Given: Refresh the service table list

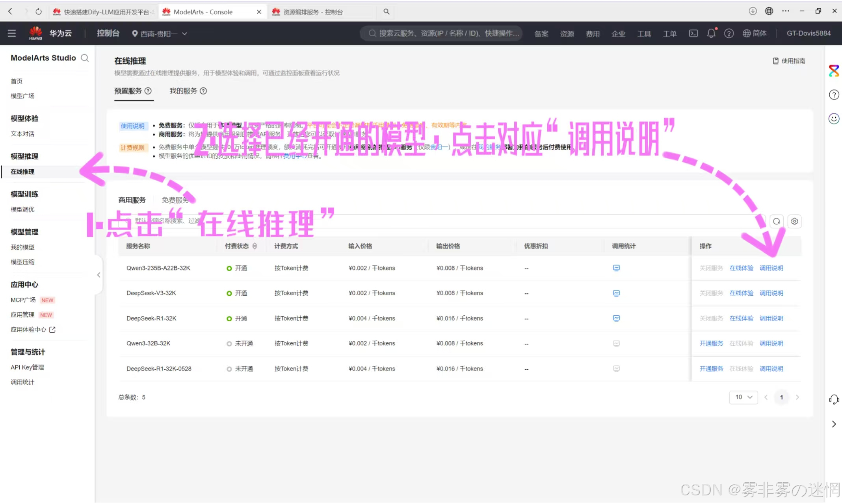Looking at the screenshot, I should [777, 221].
